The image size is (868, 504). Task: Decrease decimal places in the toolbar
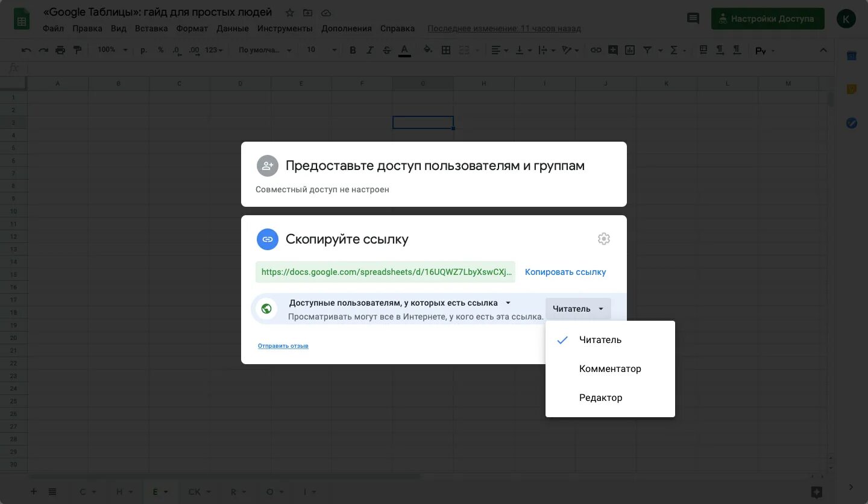pos(177,50)
